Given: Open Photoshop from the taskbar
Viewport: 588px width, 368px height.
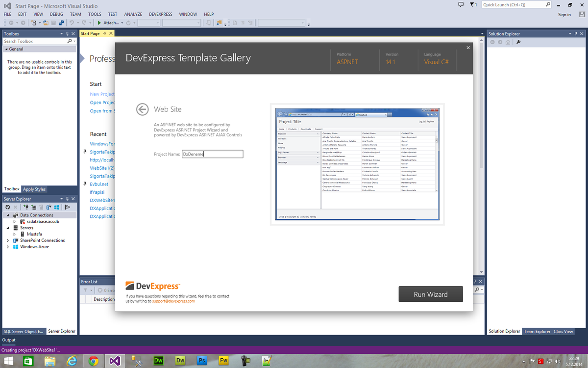Looking at the screenshot, I should pos(201,361).
